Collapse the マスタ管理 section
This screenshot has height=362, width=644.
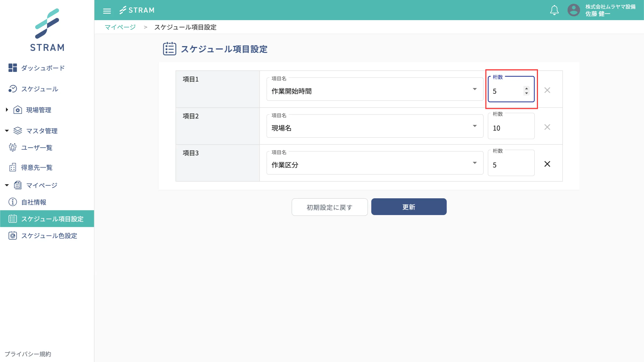(x=6, y=131)
